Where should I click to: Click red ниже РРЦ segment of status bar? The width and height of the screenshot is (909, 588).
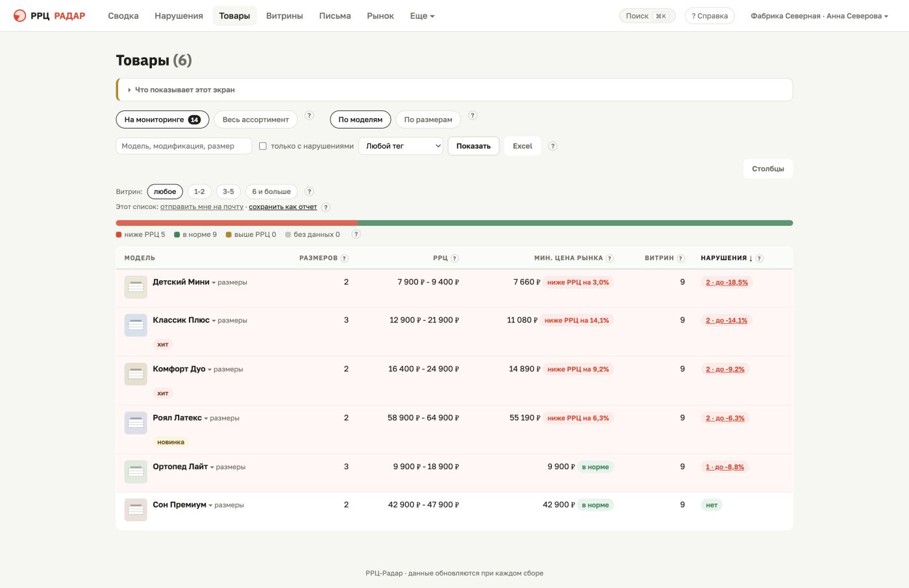[236, 223]
